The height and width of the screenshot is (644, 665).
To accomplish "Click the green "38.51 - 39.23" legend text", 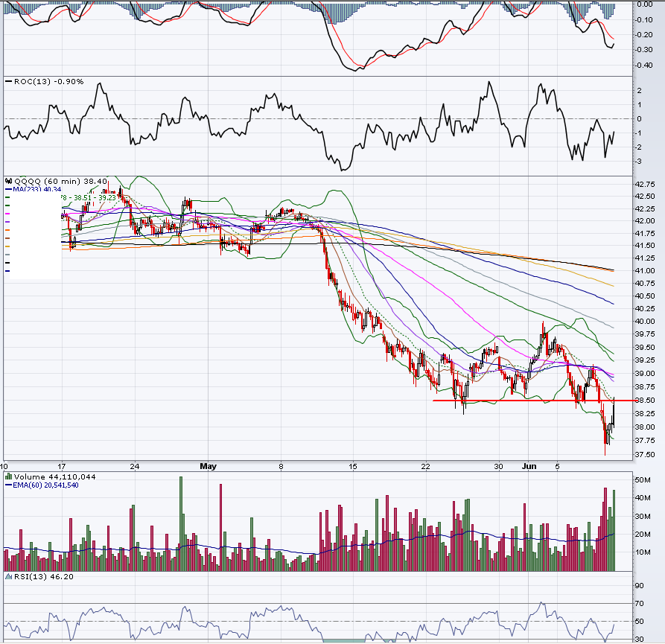I will point(95,197).
